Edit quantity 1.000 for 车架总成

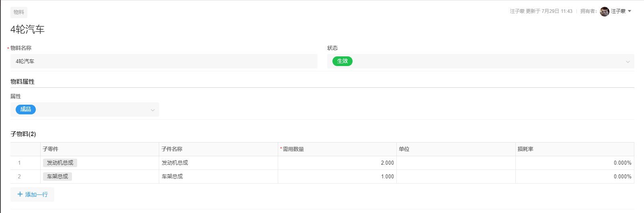337,176
